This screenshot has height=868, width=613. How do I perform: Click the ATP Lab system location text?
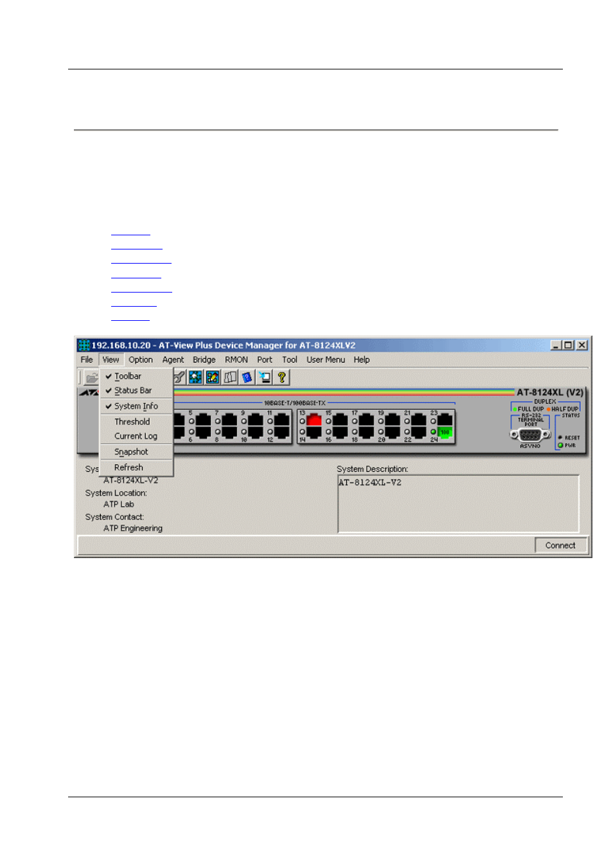(119, 505)
